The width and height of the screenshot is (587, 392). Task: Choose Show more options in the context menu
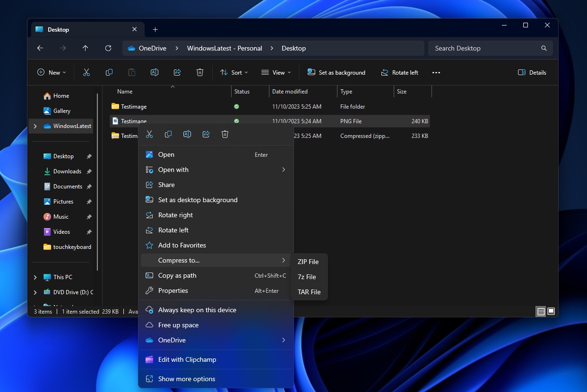pos(187,379)
